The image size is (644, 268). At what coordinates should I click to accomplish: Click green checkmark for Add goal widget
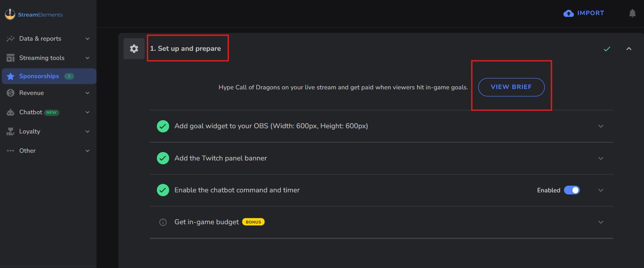[163, 126]
